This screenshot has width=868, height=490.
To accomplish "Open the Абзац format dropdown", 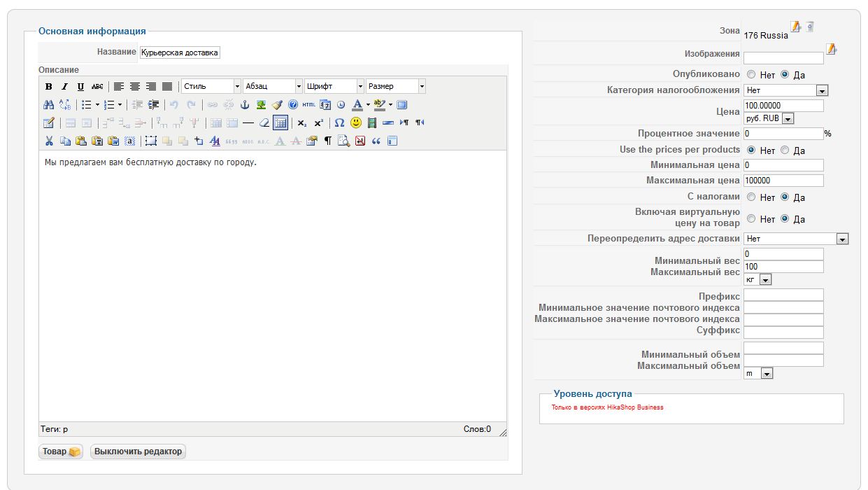I will pyautogui.click(x=273, y=86).
